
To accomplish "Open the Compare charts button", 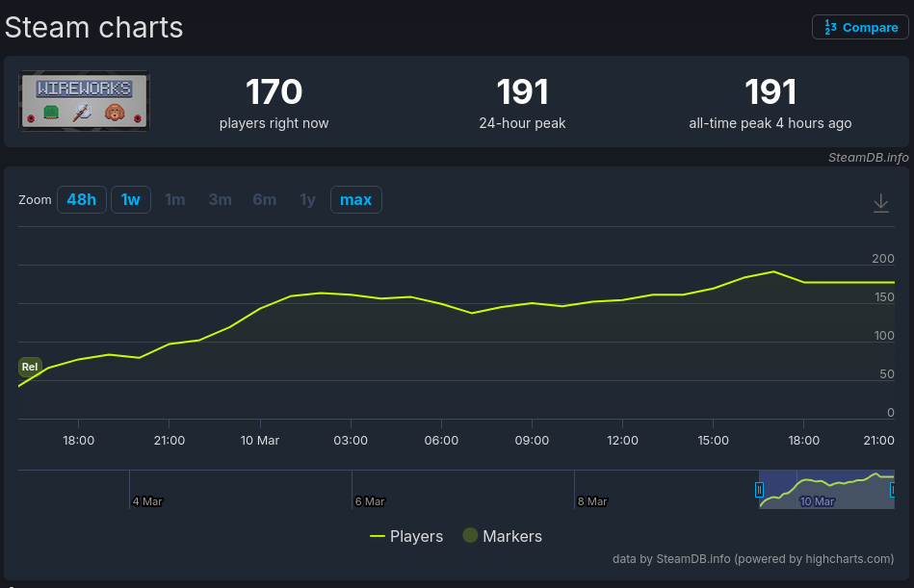I will click(860, 27).
